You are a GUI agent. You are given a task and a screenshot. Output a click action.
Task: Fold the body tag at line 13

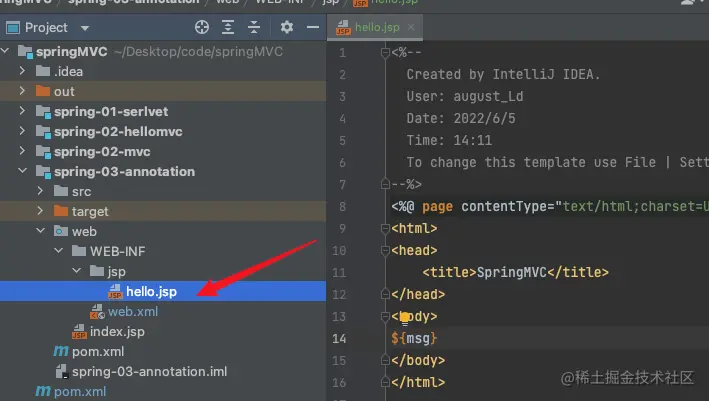385,316
